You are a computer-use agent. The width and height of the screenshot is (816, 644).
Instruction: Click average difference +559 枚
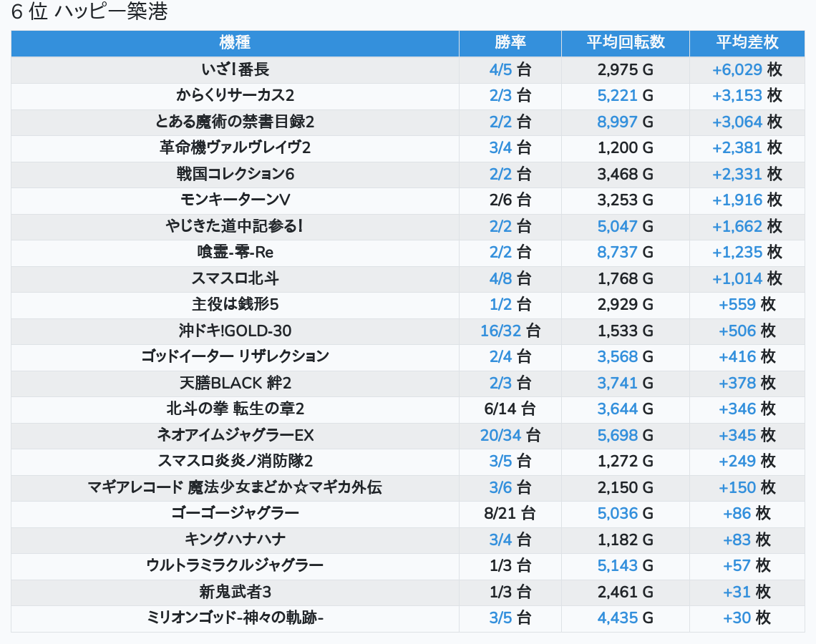pos(747,304)
